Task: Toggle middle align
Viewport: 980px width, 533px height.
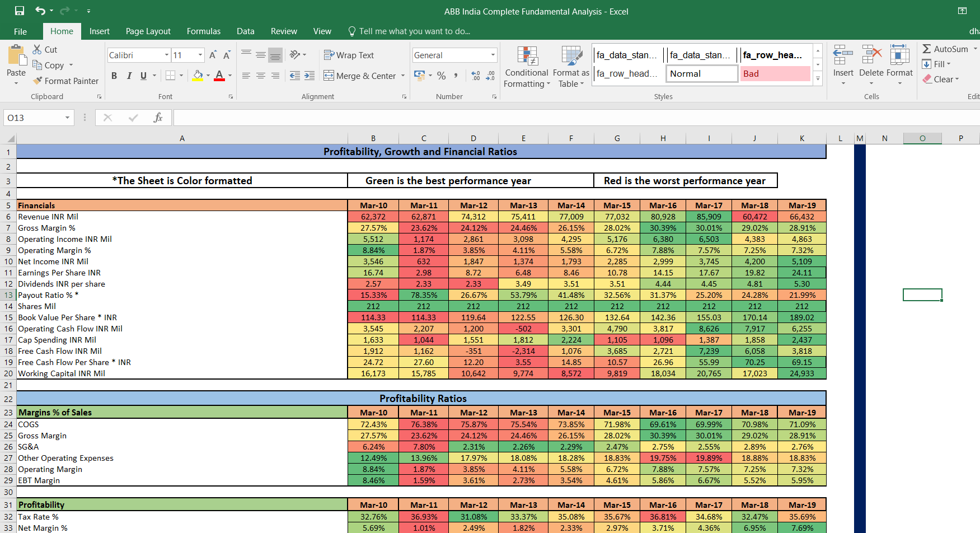Action: point(261,55)
